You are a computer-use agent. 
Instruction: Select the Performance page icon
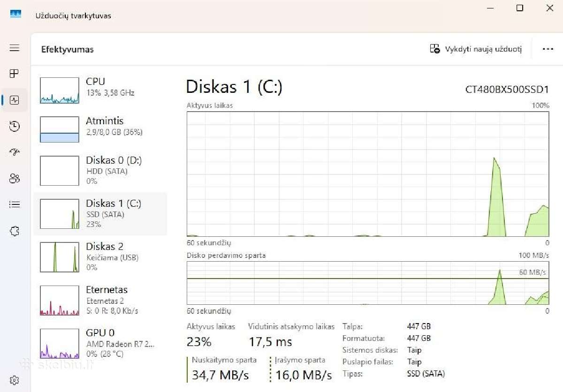[15, 100]
